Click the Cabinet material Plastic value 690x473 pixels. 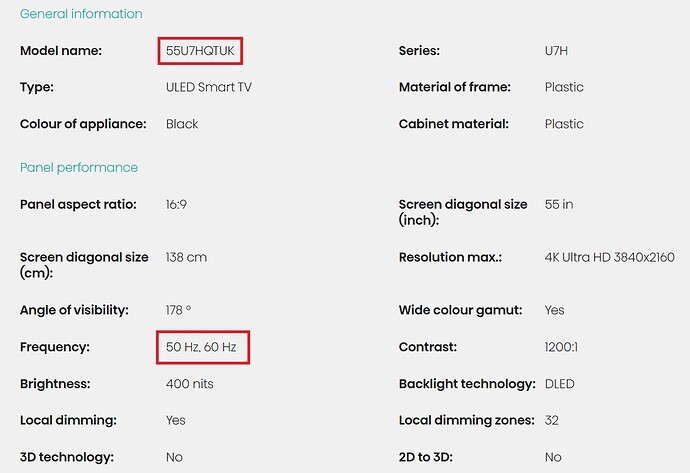point(564,124)
